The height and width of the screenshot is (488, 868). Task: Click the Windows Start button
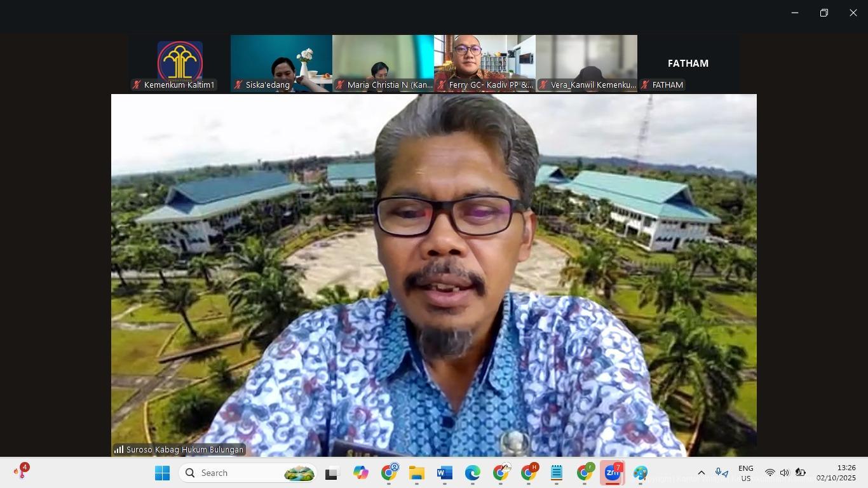pos(163,473)
